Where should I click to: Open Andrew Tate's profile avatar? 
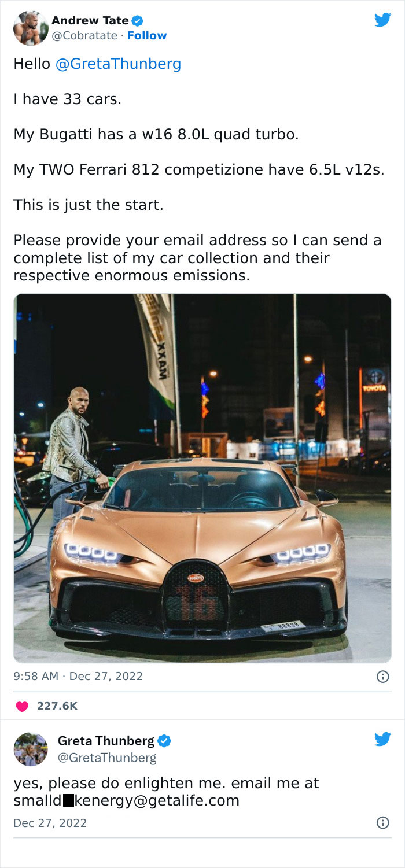(31, 28)
